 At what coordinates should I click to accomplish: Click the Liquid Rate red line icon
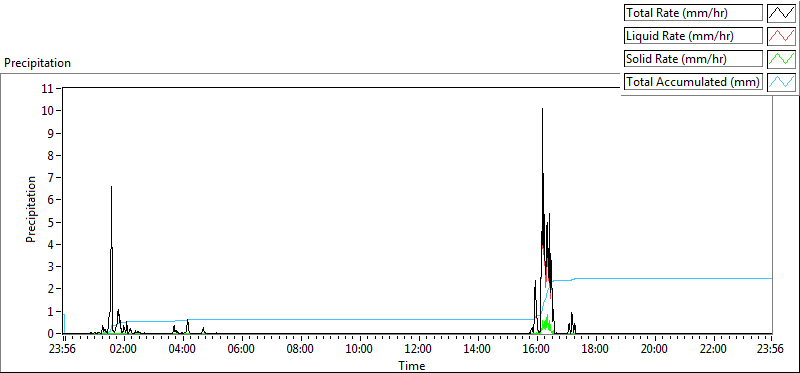[x=781, y=36]
